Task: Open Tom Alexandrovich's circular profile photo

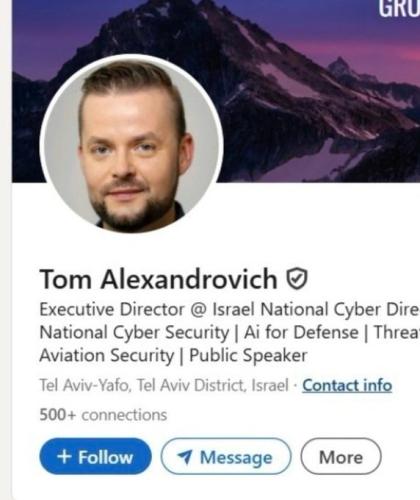Action: [131, 143]
